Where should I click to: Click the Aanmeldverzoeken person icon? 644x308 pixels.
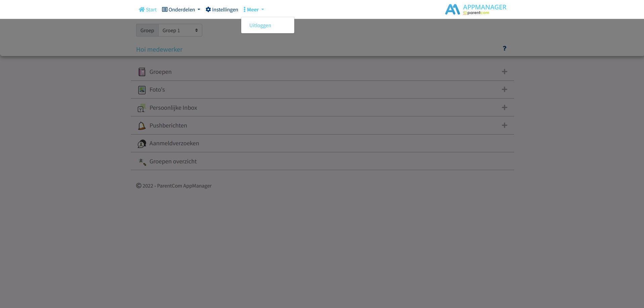[142, 144]
